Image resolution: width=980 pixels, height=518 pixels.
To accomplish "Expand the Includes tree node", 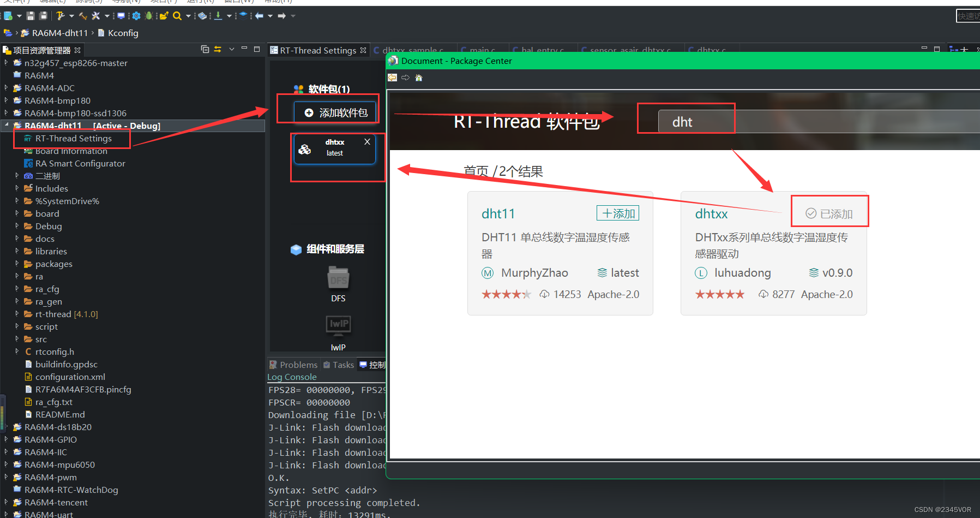I will (17, 188).
